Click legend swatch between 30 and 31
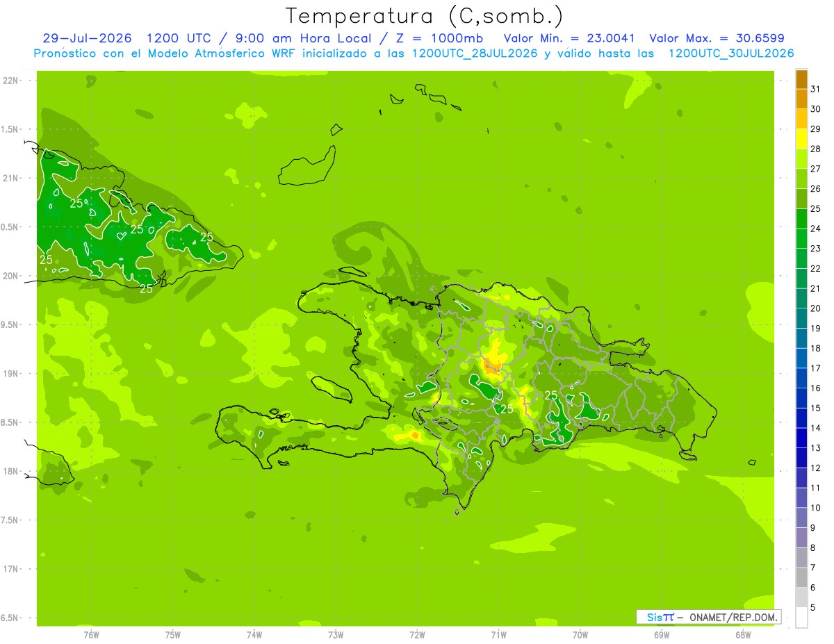This screenshot has height=644, width=834. pyautogui.click(x=801, y=99)
